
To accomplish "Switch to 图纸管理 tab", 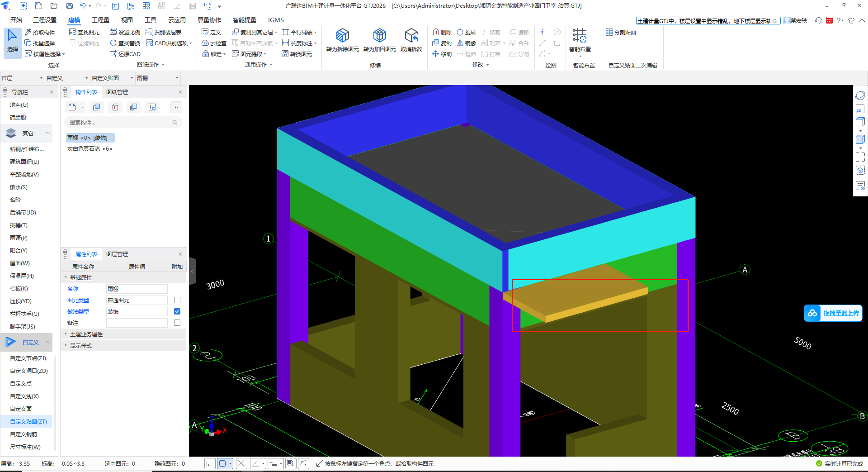I will point(117,92).
